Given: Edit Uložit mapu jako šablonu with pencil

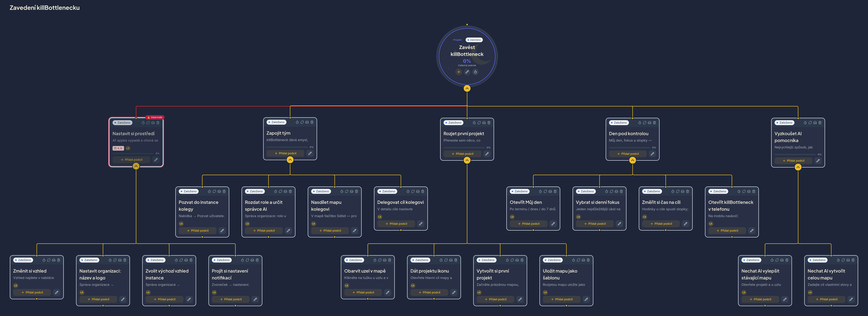Looking at the screenshot, I should (586, 299).
